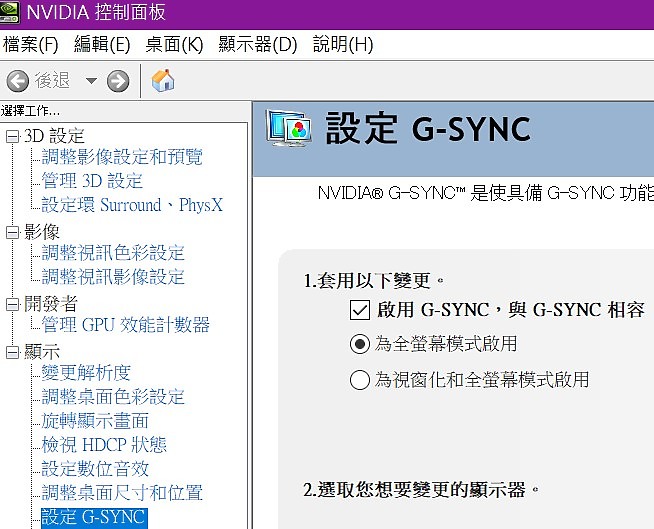Screen dimensions: 654x529
Task: Open the 編輯(E) menu
Action: [x=102, y=44]
